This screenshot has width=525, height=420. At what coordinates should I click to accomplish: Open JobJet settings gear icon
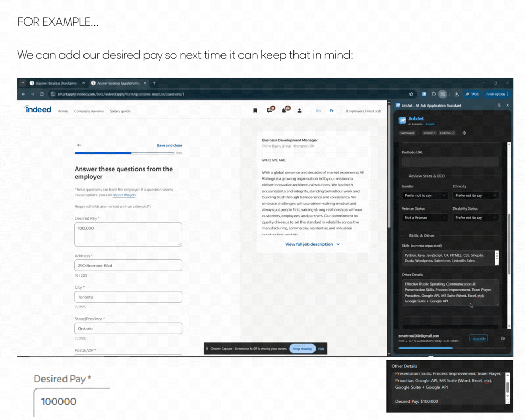464,133
